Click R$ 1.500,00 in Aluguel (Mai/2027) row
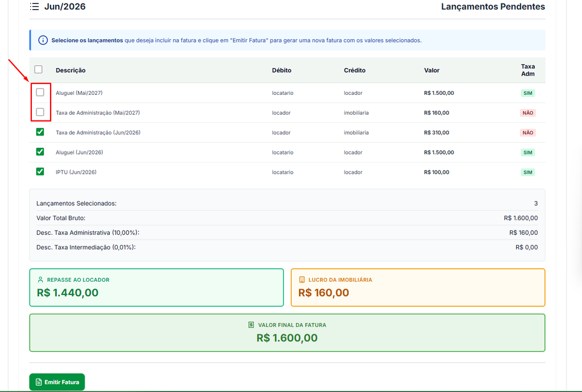Image resolution: width=582 pixels, height=392 pixels. coord(439,93)
